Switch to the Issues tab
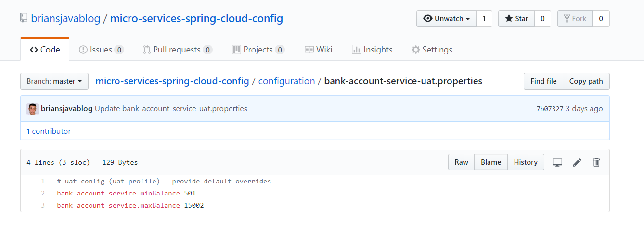Screen dimensions: 644x234 pos(101,50)
